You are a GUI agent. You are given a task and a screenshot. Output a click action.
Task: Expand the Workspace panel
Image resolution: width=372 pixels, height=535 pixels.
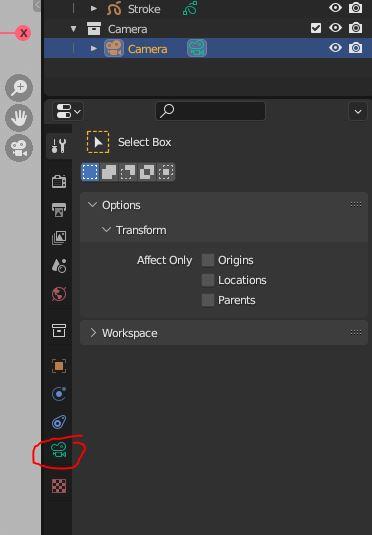click(92, 333)
